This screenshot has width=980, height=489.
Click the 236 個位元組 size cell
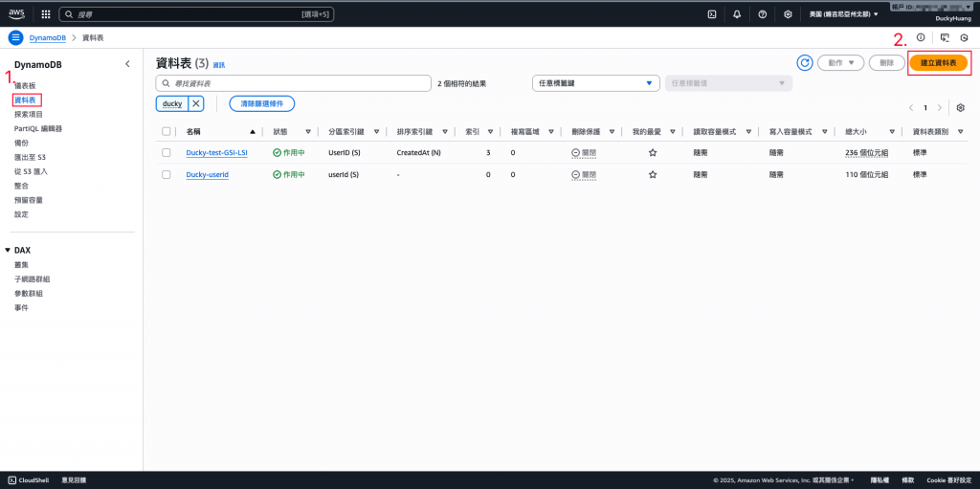869,152
